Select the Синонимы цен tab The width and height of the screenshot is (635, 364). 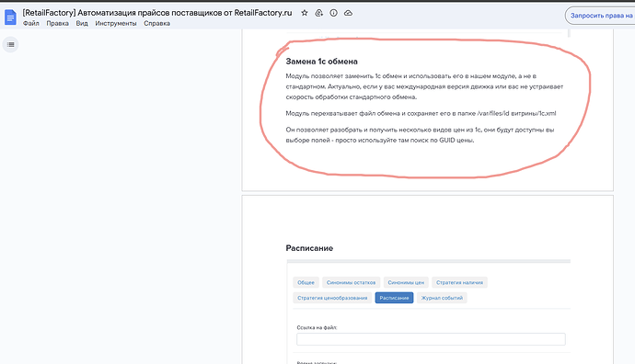click(x=406, y=282)
